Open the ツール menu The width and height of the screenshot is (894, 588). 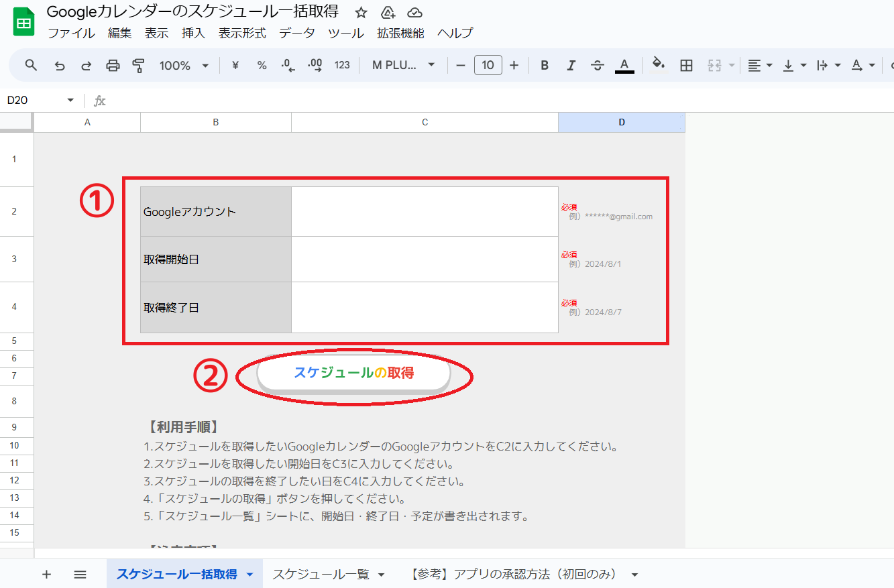point(346,33)
